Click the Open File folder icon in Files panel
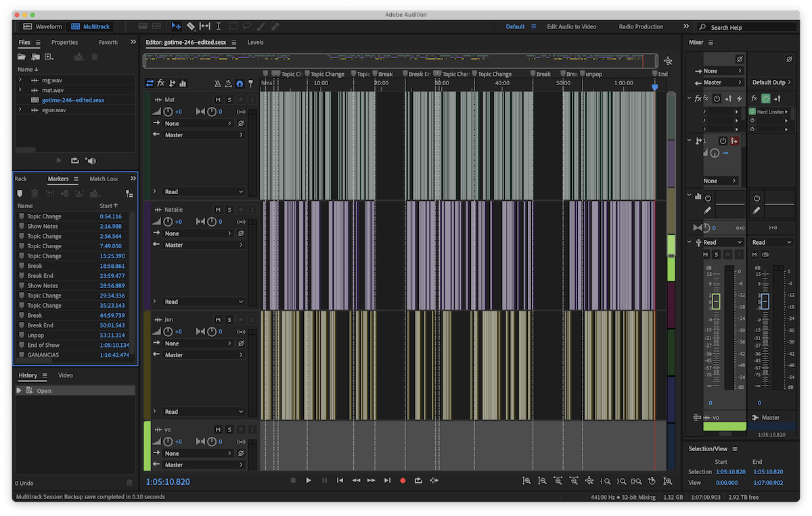812x516 pixels. tap(22, 57)
